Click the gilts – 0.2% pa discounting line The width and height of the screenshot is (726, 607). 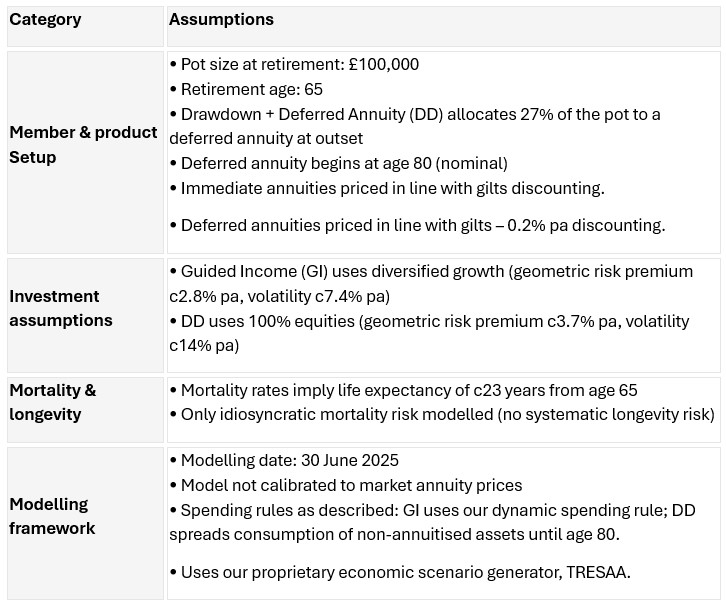pyautogui.click(x=422, y=226)
